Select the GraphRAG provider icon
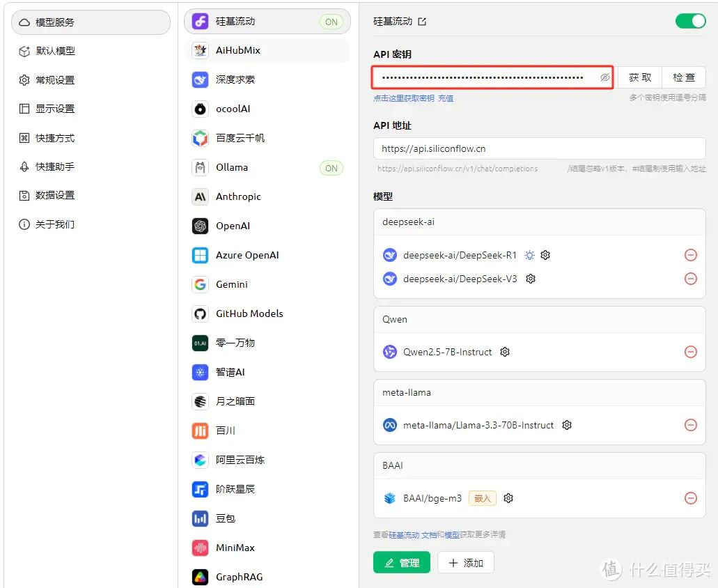The height and width of the screenshot is (588, 718). point(200,577)
